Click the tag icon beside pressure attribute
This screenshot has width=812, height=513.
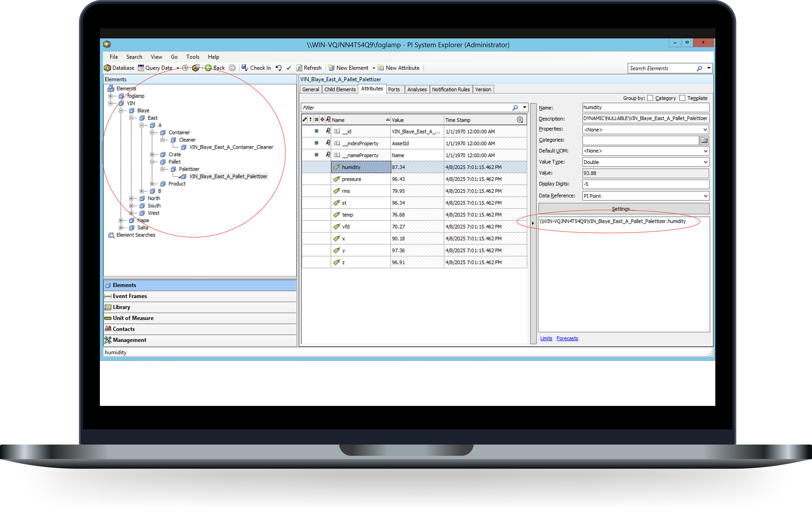click(336, 179)
